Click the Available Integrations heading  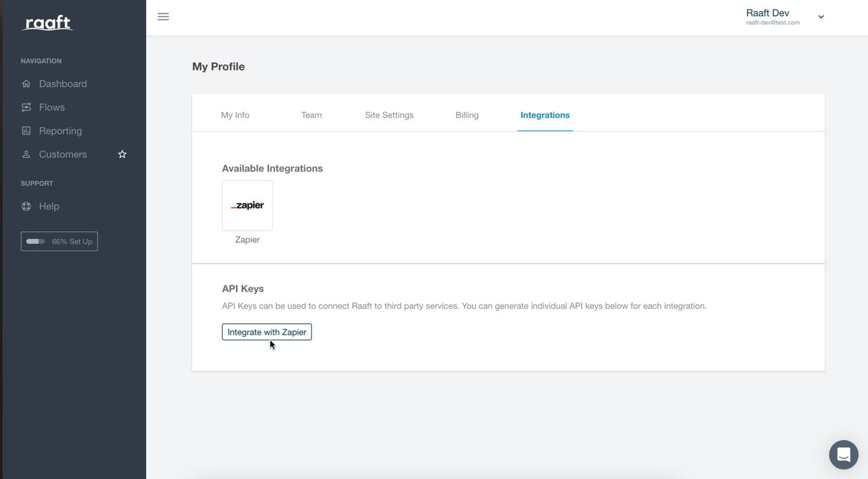tap(272, 168)
